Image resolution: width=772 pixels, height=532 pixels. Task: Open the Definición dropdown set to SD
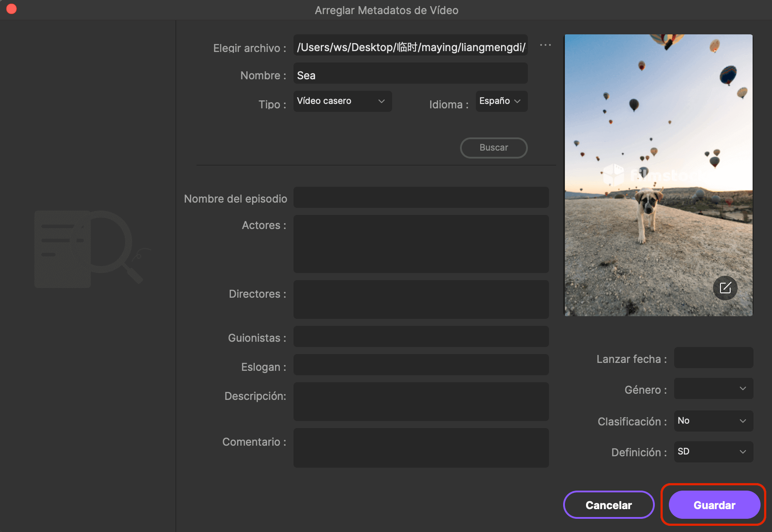click(713, 452)
